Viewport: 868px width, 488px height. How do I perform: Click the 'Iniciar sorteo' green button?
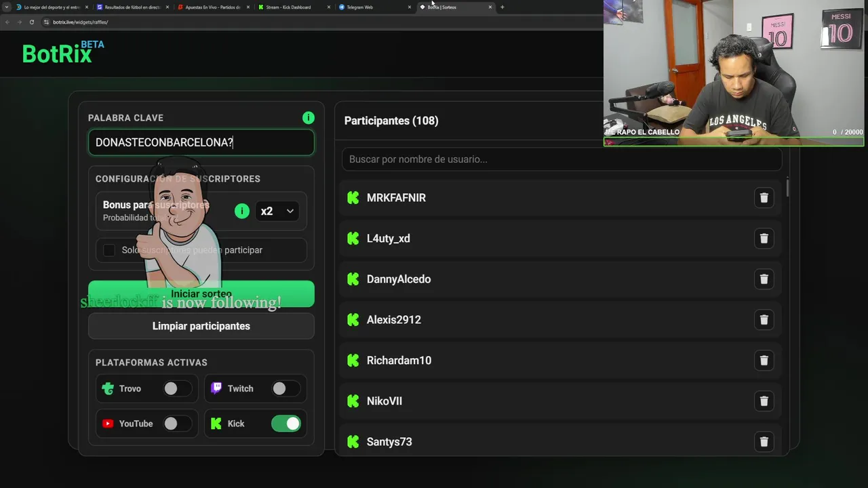point(201,293)
